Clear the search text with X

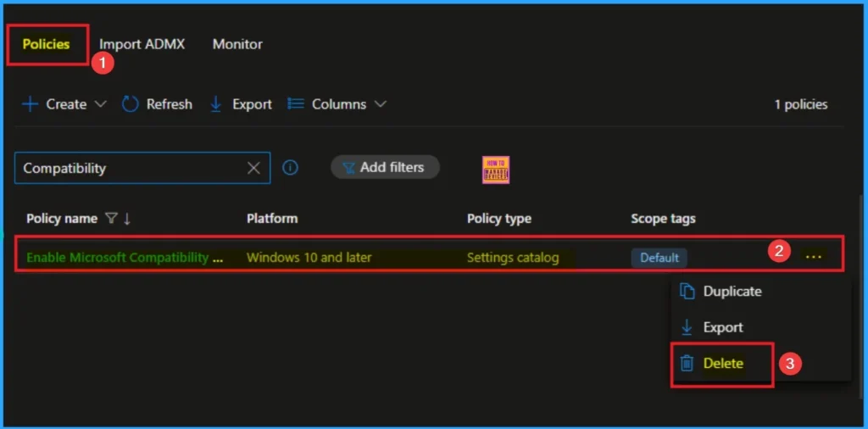click(253, 168)
